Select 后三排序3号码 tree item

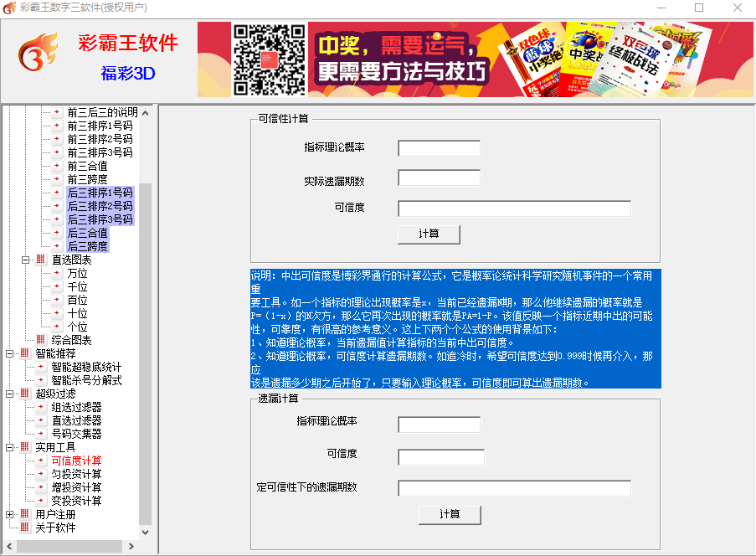(x=100, y=219)
